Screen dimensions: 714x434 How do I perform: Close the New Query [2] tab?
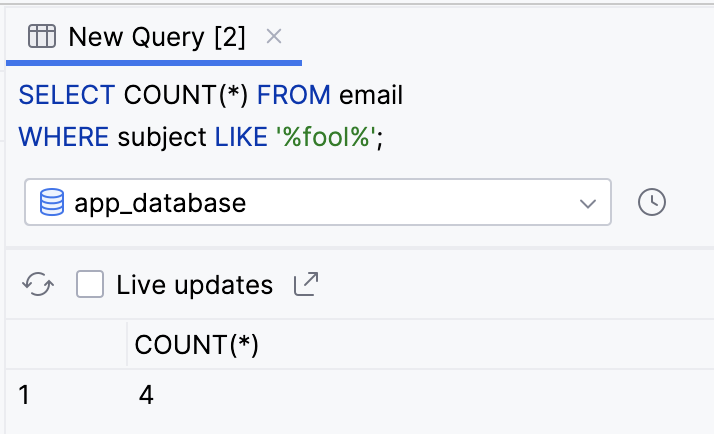[274, 37]
